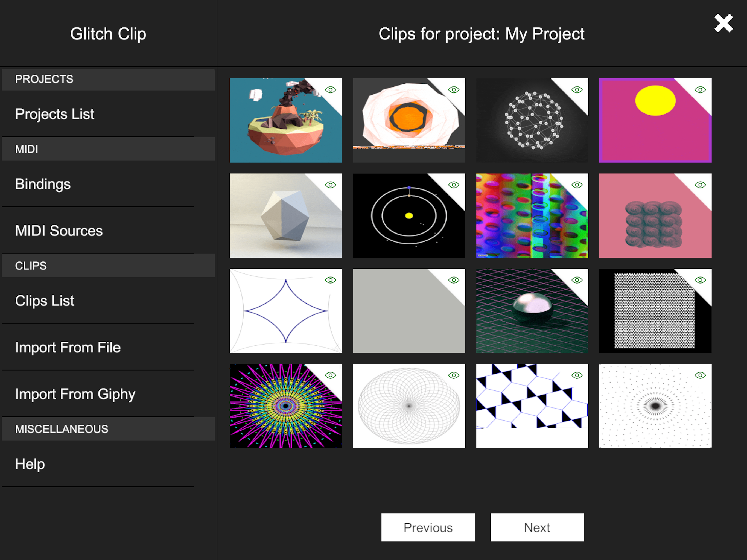Image resolution: width=747 pixels, height=560 pixels.
Task: Close the clips panel with X
Action: tap(723, 23)
